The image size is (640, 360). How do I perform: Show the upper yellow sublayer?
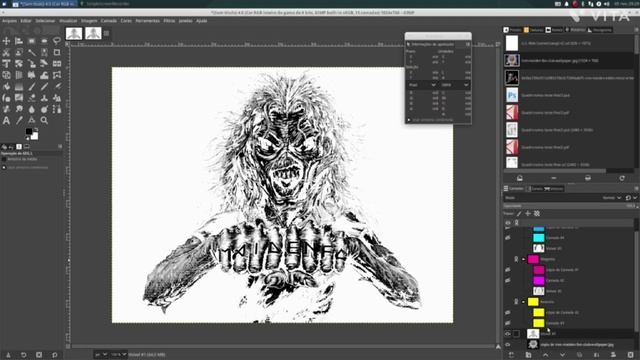(x=508, y=312)
